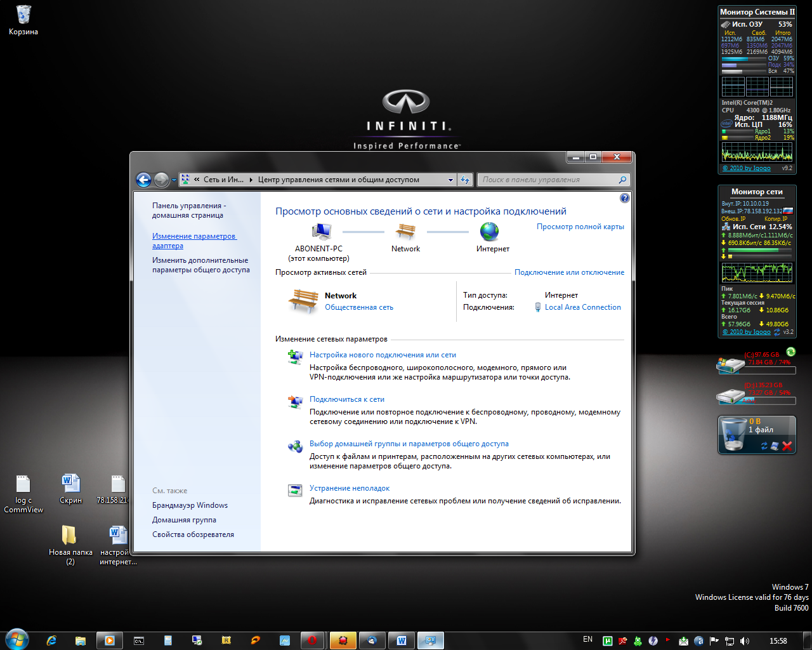Click the Show desktop button at taskbar end

coord(808,640)
